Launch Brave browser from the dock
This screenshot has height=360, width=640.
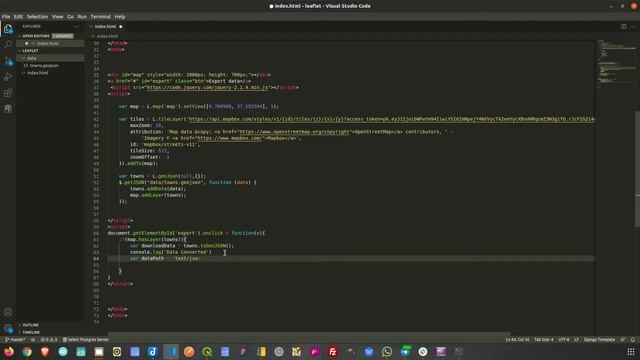click(45, 351)
